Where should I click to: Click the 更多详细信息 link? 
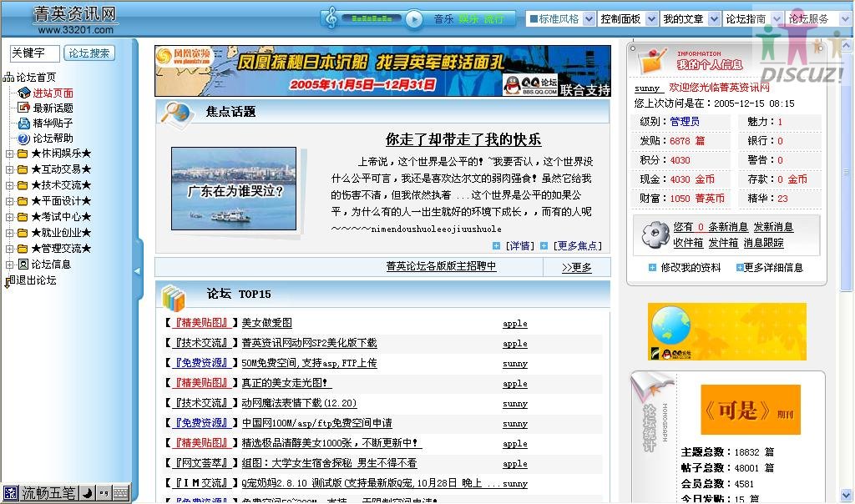coord(773,268)
